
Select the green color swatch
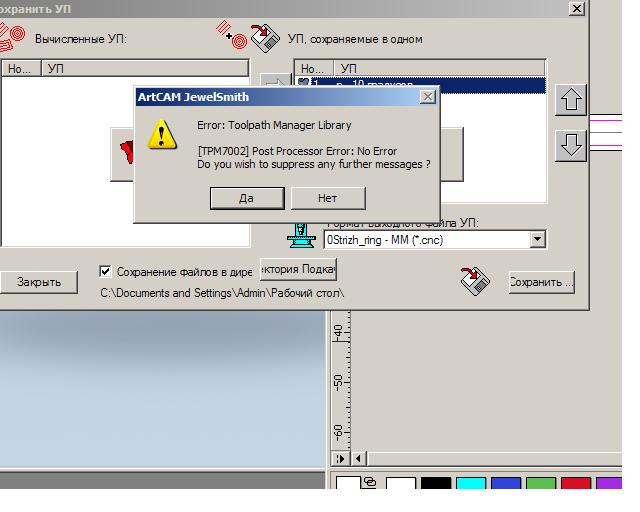[541, 483]
